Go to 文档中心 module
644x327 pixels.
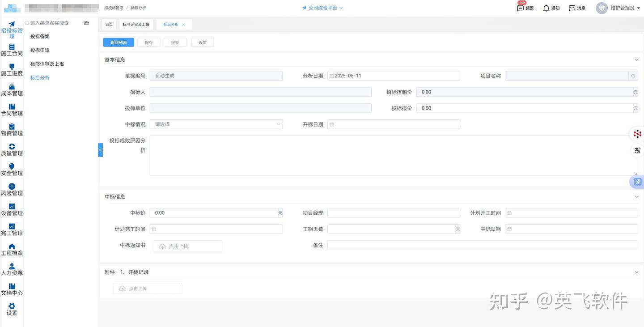coord(12,289)
